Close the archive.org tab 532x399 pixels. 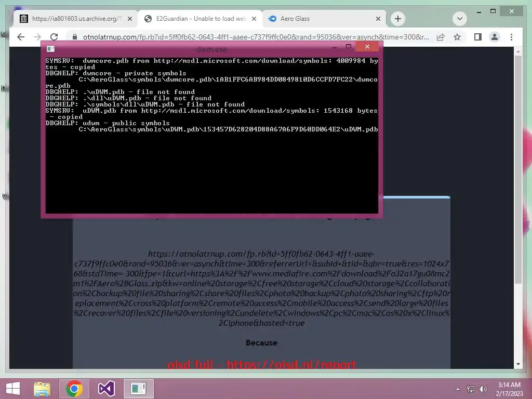(x=129, y=19)
